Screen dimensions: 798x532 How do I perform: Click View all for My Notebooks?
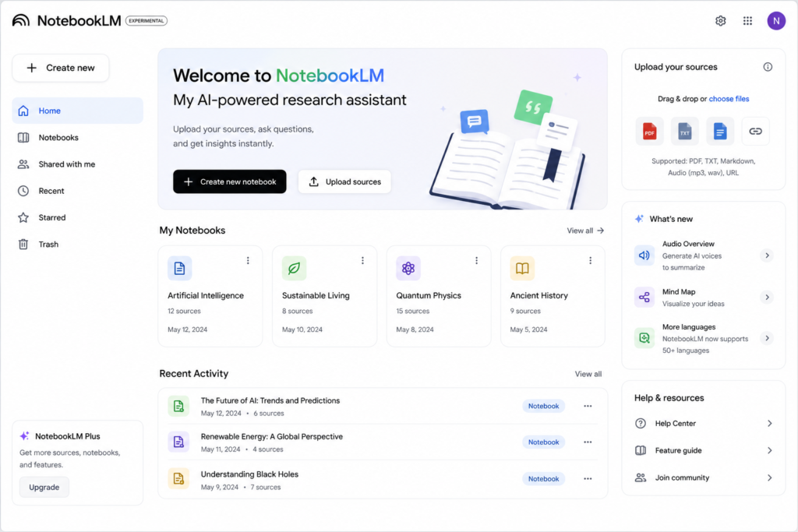point(585,231)
